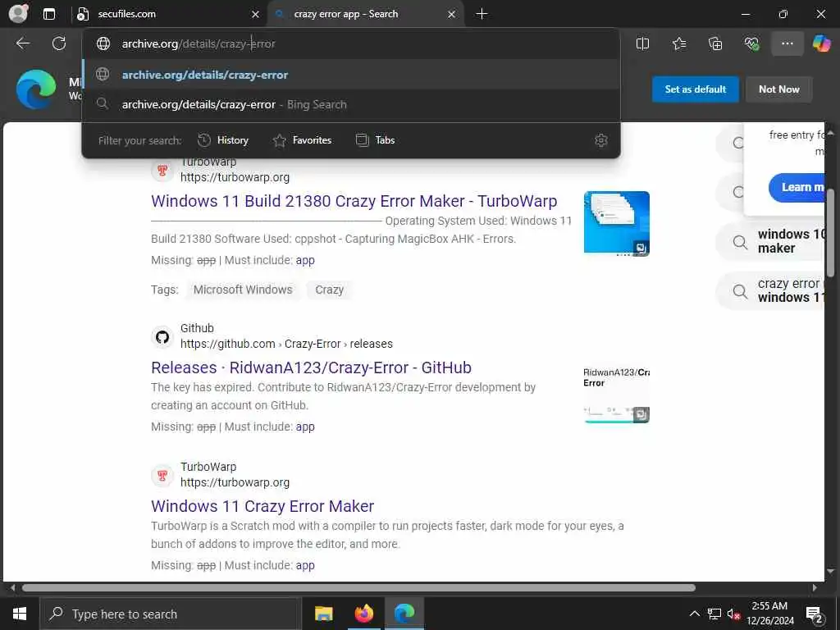Open the network tray icon
Screen dimensions: 840x630
[714, 614]
